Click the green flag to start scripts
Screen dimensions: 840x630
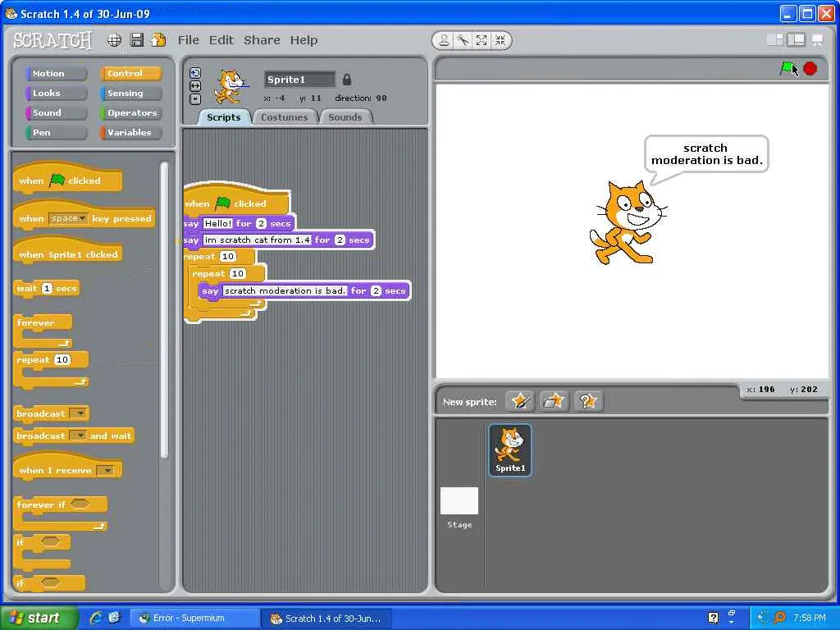tap(787, 68)
